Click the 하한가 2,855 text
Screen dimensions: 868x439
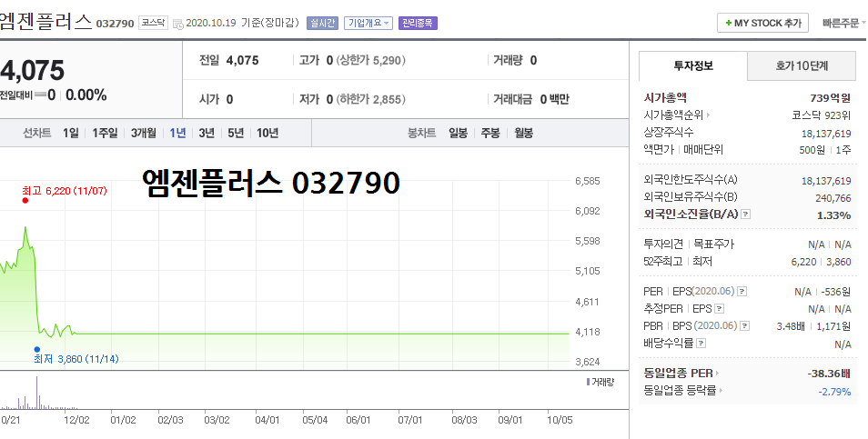(371, 99)
